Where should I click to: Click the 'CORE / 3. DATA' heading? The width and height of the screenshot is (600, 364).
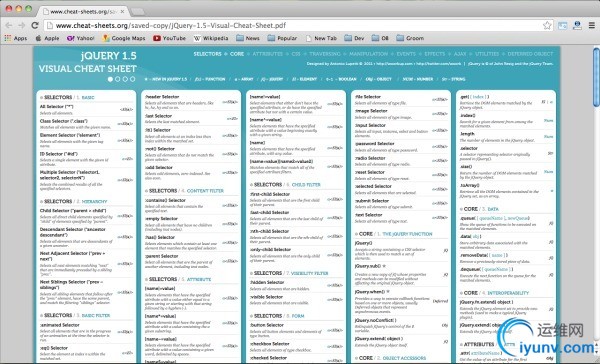(479, 209)
